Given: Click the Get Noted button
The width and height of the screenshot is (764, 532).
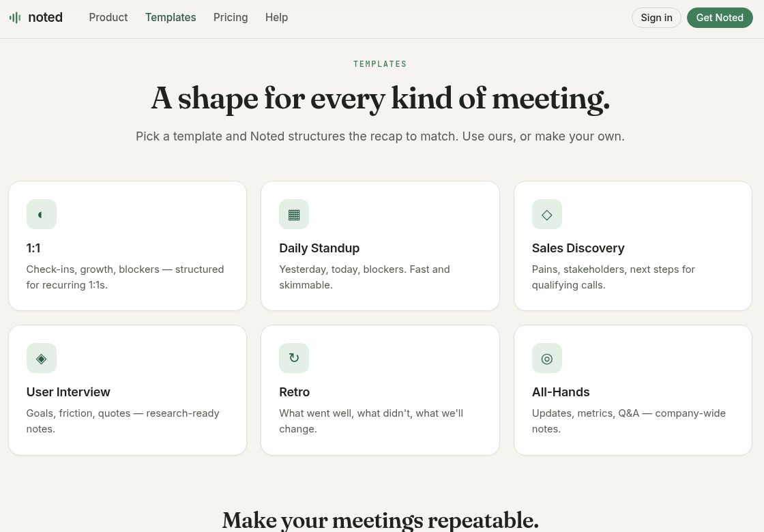Looking at the screenshot, I should point(720,18).
